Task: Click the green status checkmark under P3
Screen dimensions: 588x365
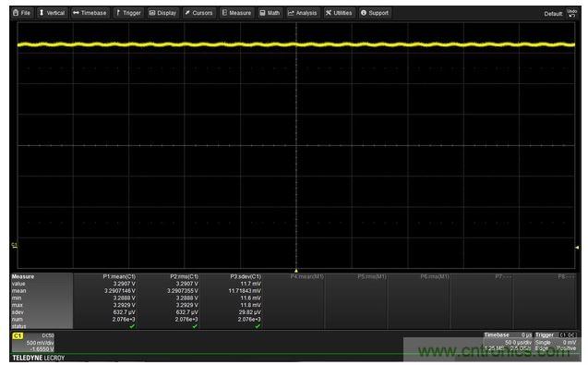Action: click(258, 326)
